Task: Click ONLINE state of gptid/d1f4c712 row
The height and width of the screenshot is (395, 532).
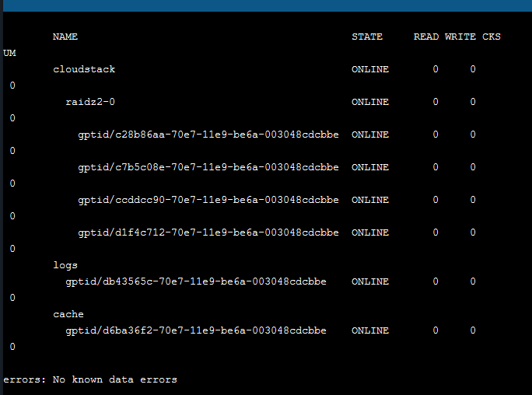Action: (370, 232)
